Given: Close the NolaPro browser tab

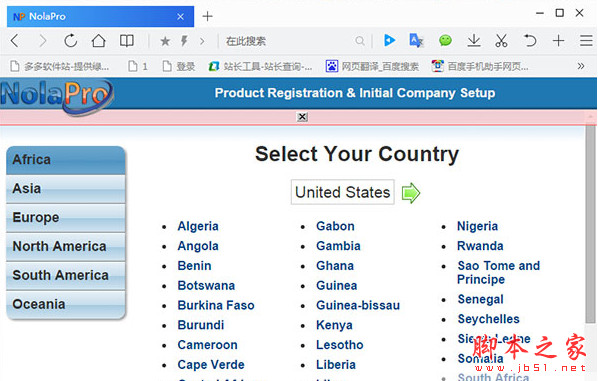Looking at the screenshot, I should coord(181,16).
